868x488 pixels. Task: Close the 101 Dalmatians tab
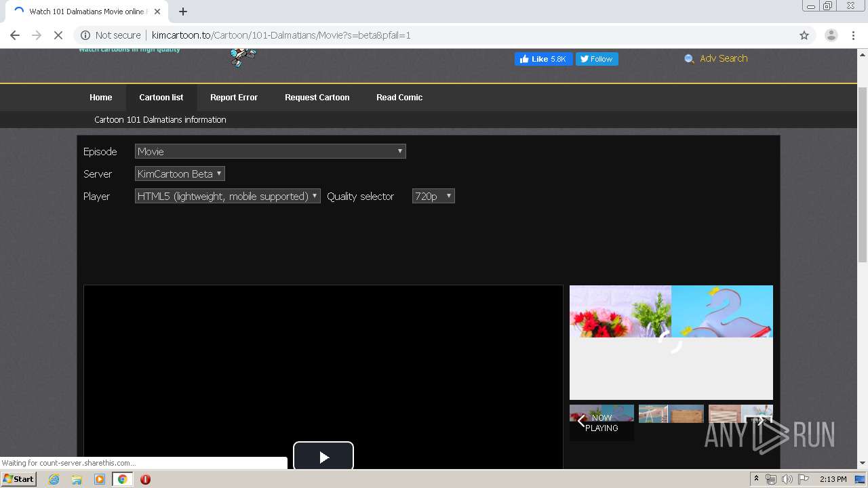click(x=157, y=12)
